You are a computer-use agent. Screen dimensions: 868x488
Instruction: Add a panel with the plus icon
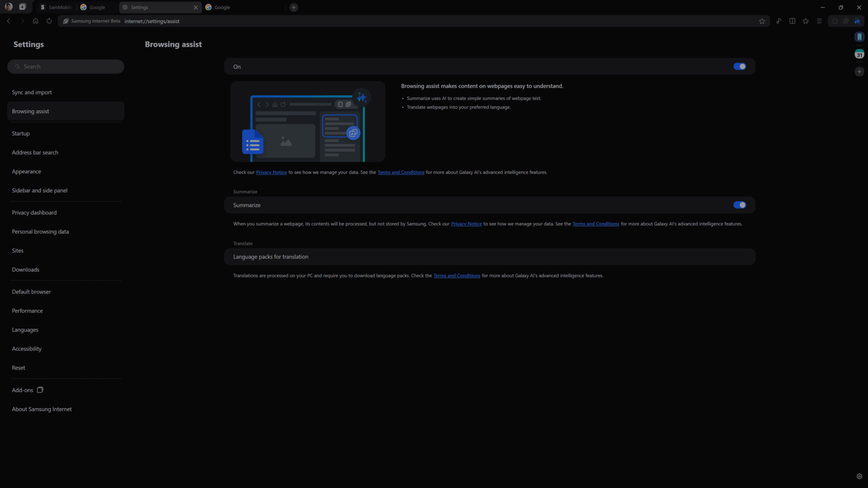point(859,71)
